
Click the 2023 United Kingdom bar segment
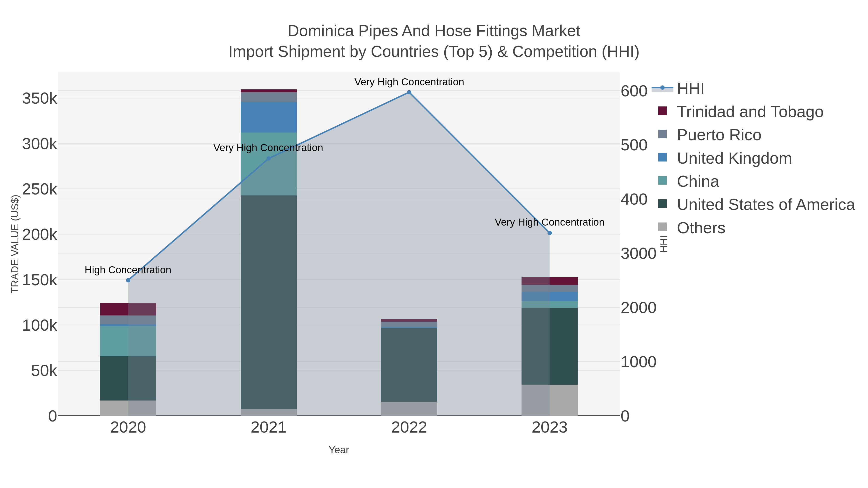click(549, 296)
